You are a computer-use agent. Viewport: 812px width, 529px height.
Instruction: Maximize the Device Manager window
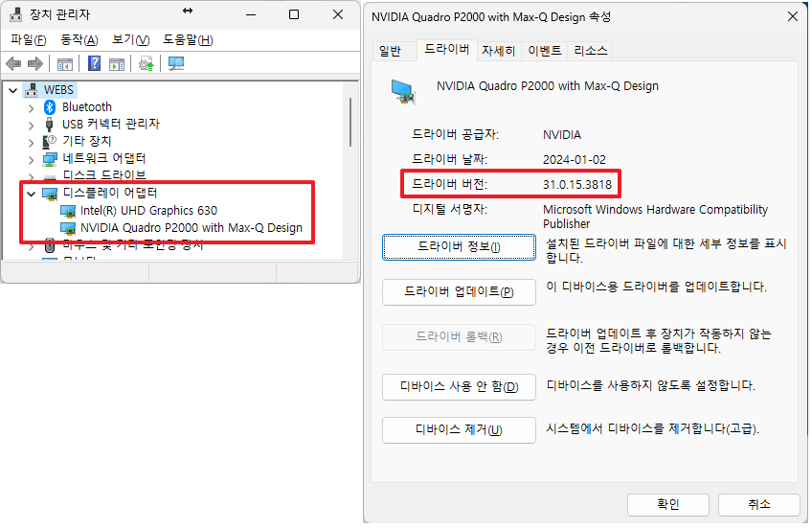[x=294, y=14]
